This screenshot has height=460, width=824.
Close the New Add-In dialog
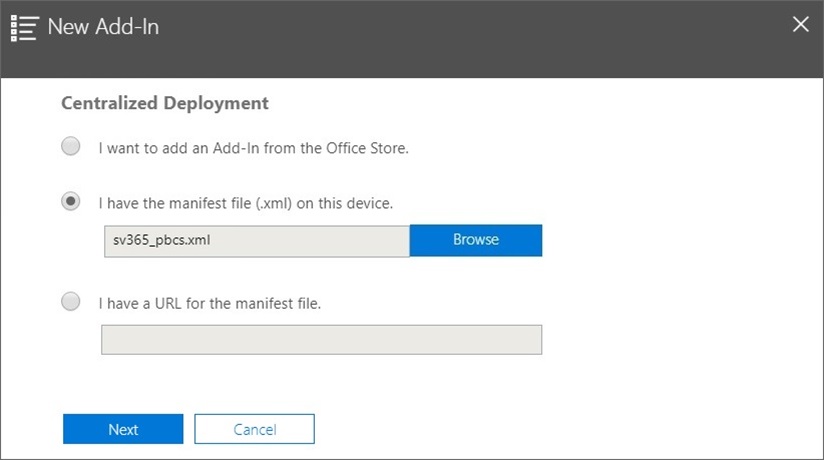800,25
